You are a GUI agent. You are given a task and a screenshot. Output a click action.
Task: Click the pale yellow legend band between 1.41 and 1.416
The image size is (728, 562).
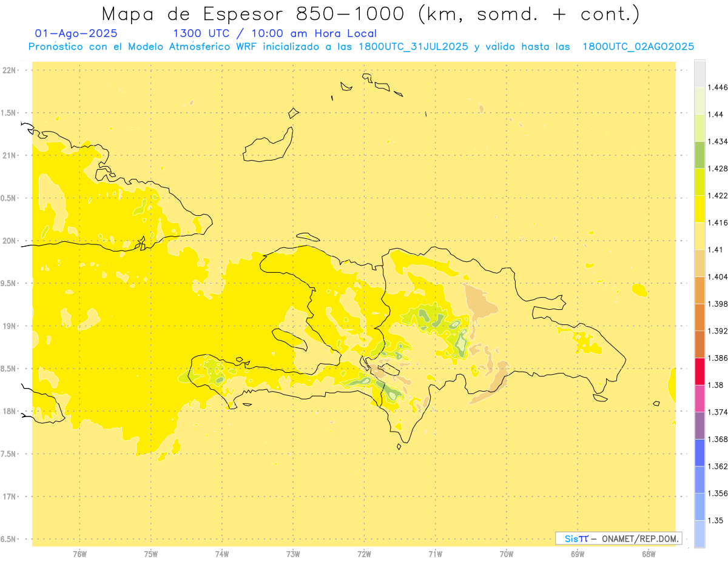point(699,236)
